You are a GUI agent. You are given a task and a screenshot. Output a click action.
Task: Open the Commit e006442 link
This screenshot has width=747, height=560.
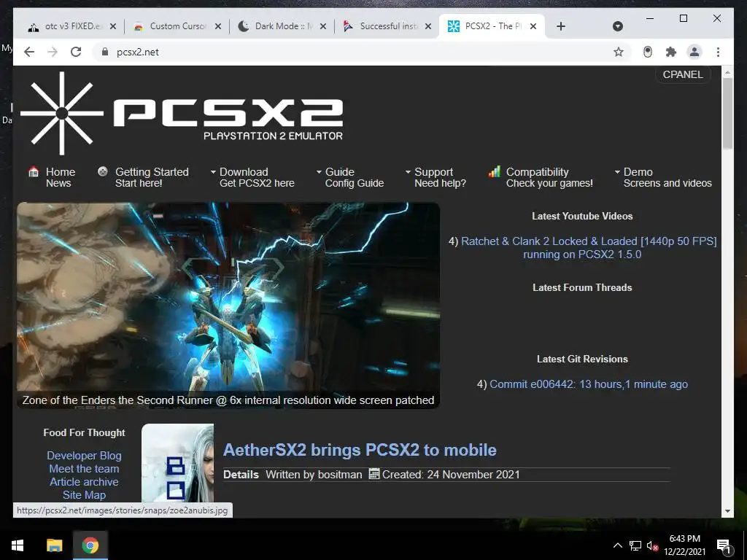[x=589, y=384]
